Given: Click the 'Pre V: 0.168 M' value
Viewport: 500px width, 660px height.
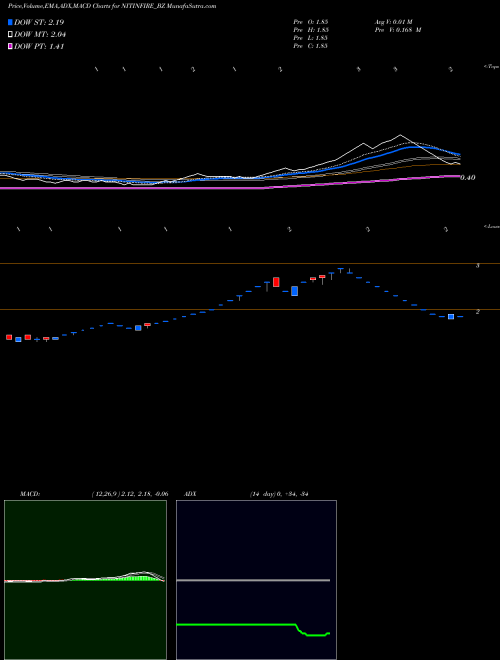Looking at the screenshot, I should coord(399,30).
